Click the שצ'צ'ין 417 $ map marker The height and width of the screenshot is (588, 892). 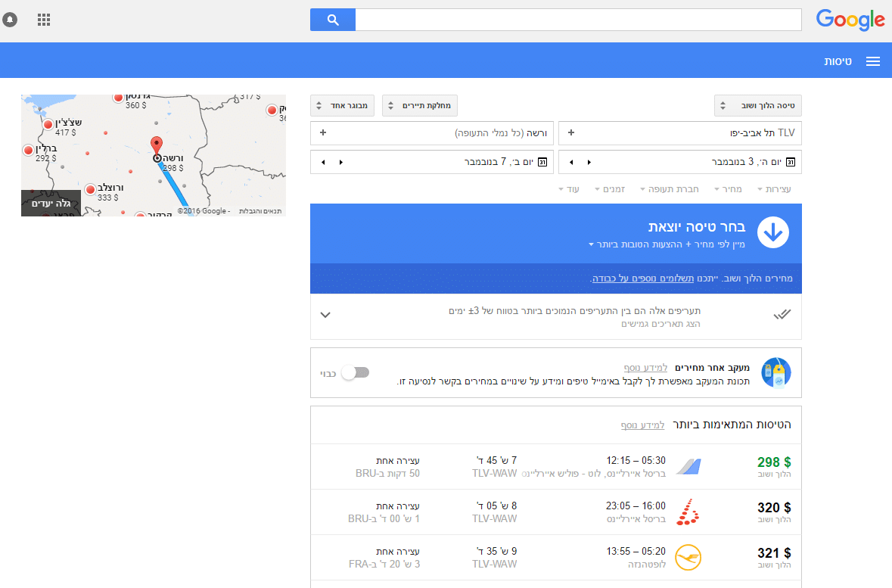(x=48, y=125)
